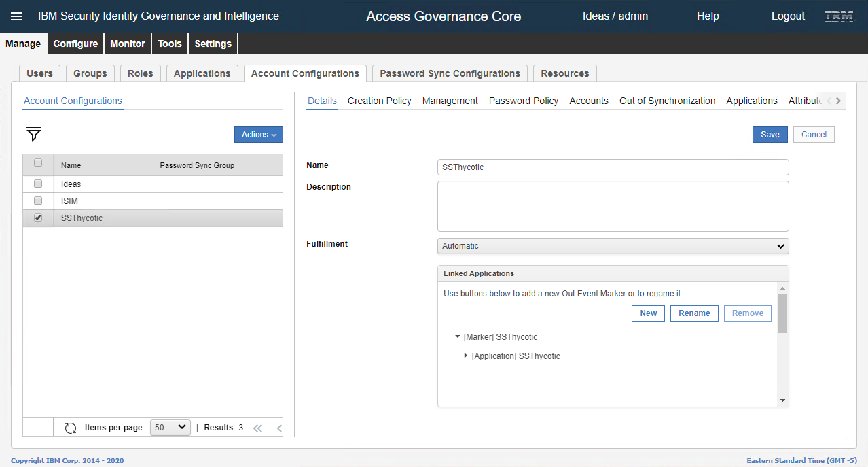Click New in the Linked Applications panel
This screenshot has width=868, height=467.
pyautogui.click(x=647, y=313)
